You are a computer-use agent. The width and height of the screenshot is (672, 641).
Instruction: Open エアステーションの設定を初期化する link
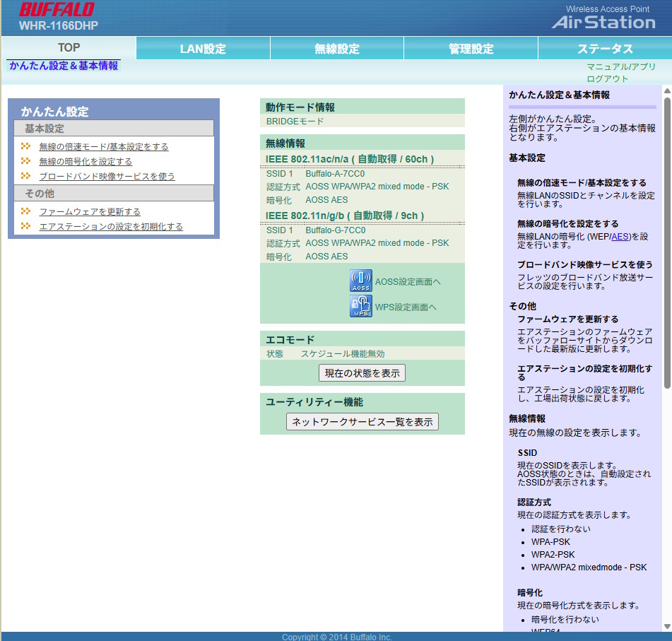point(111,226)
